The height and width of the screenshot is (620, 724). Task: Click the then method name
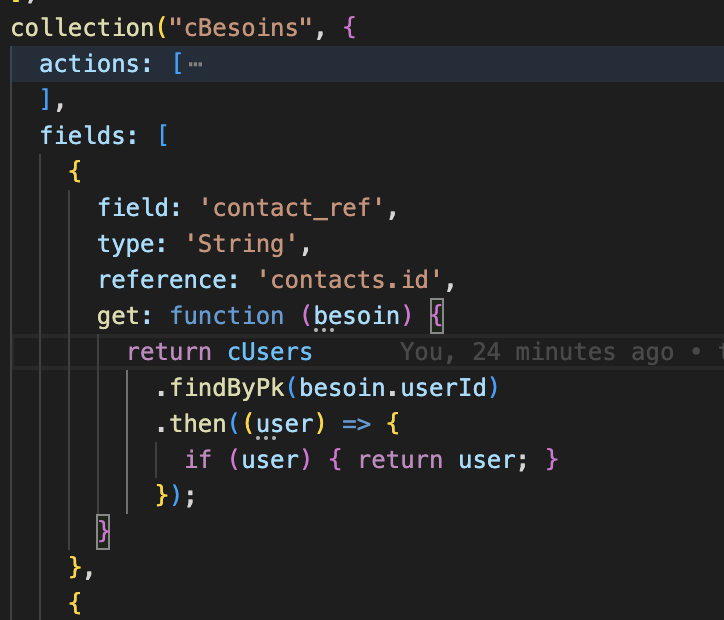tap(198, 424)
